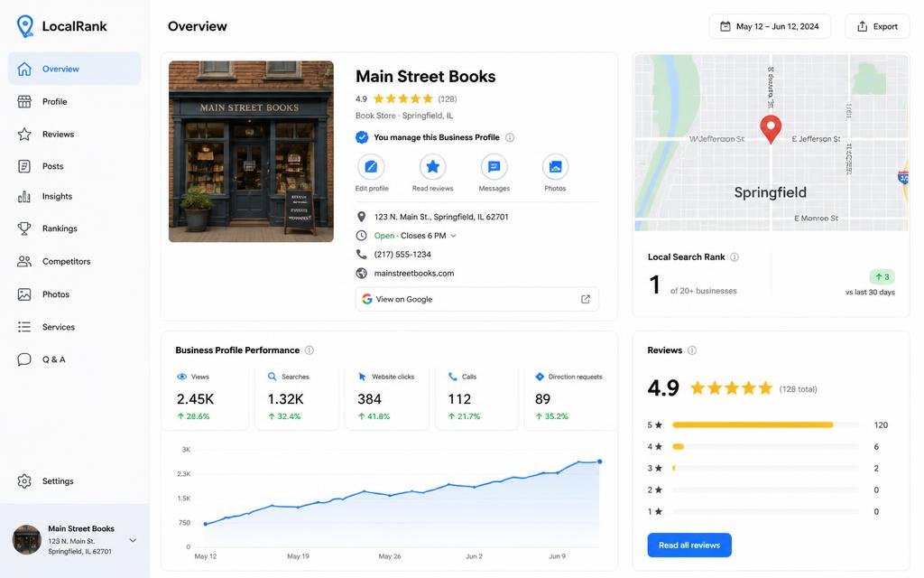Viewport: 924px width, 578px height.
Task: Click the Main Street Books storefront photo
Action: (x=251, y=152)
